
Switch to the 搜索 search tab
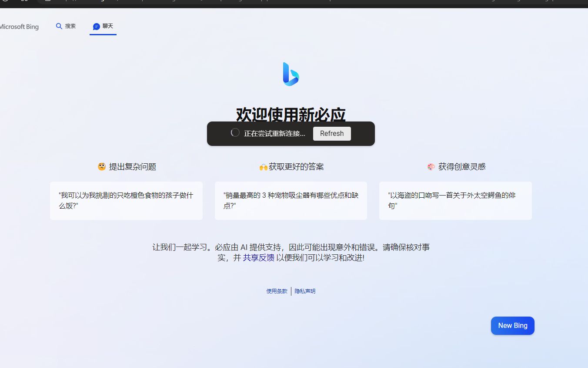coord(66,26)
